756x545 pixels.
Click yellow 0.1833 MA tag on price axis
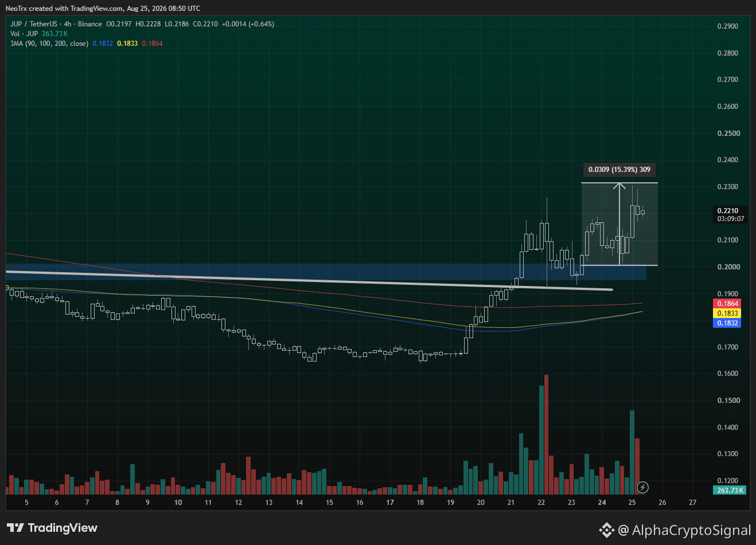727,313
